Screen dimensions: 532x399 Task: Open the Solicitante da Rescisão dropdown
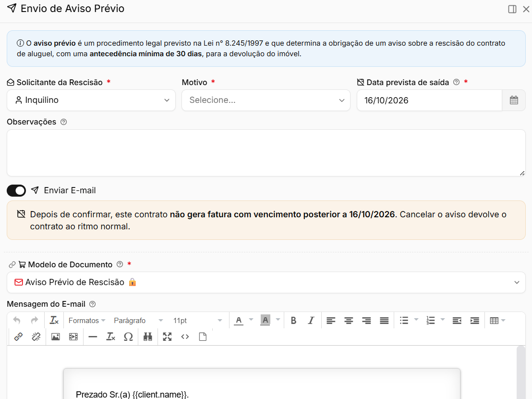pyautogui.click(x=91, y=100)
